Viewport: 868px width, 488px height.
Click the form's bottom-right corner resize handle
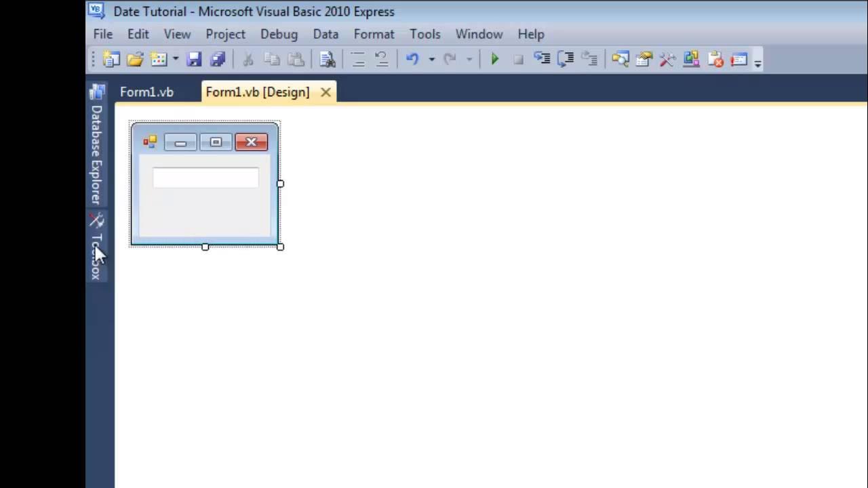click(280, 247)
